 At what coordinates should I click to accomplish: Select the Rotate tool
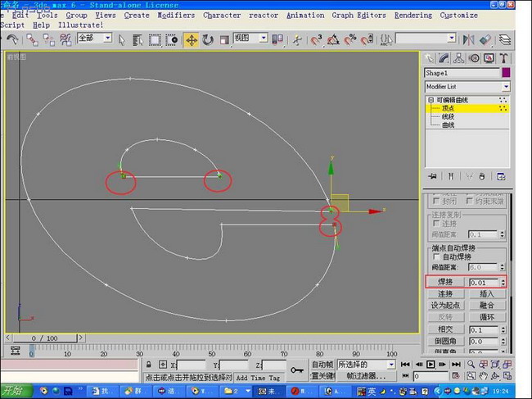[207, 40]
